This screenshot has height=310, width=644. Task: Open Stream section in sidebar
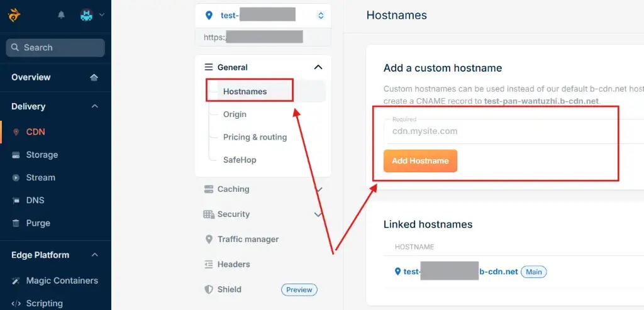click(x=40, y=177)
